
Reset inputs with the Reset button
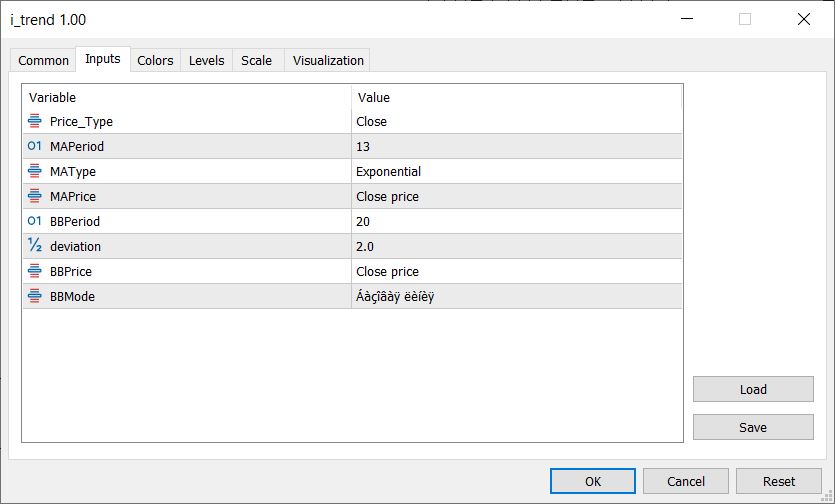[x=779, y=481]
